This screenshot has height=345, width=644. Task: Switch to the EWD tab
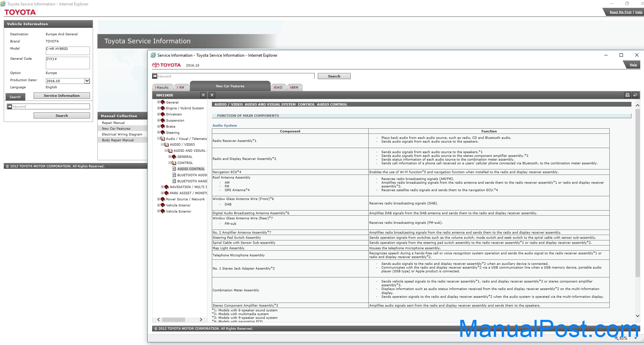pyautogui.click(x=278, y=87)
